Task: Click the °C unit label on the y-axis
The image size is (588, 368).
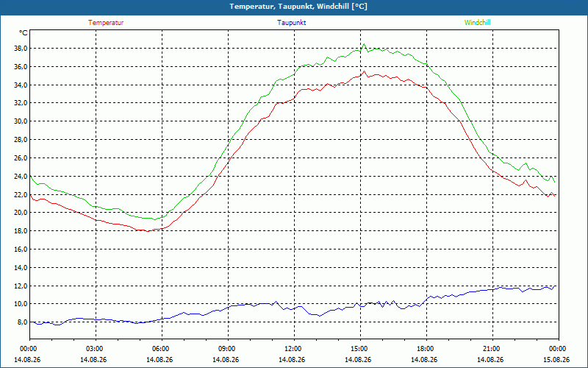Action: click(24, 33)
